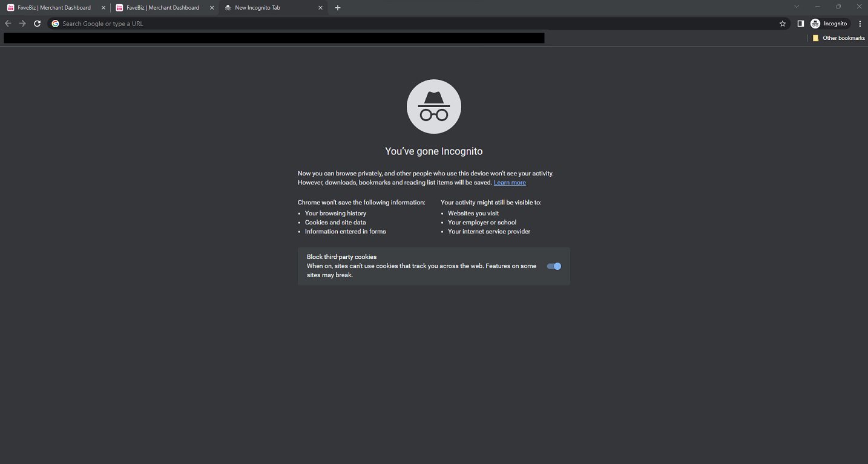Click the Google icon in the address bar
Viewport: 868px width, 464px height.
56,24
